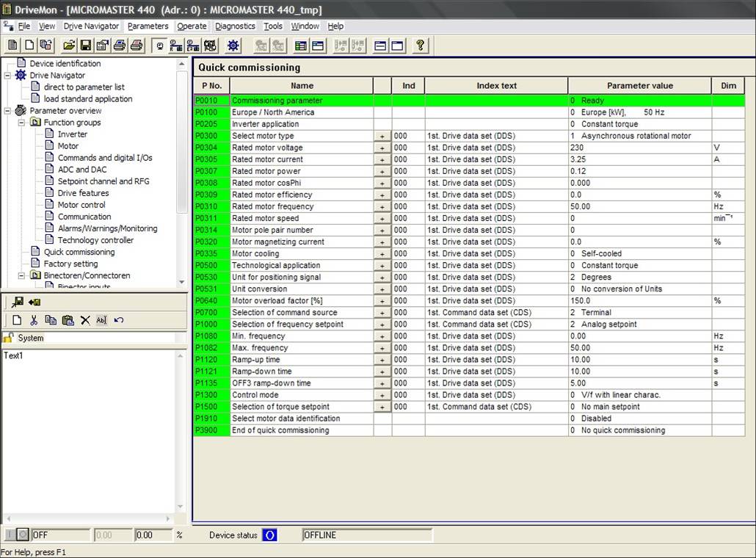Click the Paste clipboard icon in lower panel
This screenshot has height=558, width=756.
[x=68, y=320]
